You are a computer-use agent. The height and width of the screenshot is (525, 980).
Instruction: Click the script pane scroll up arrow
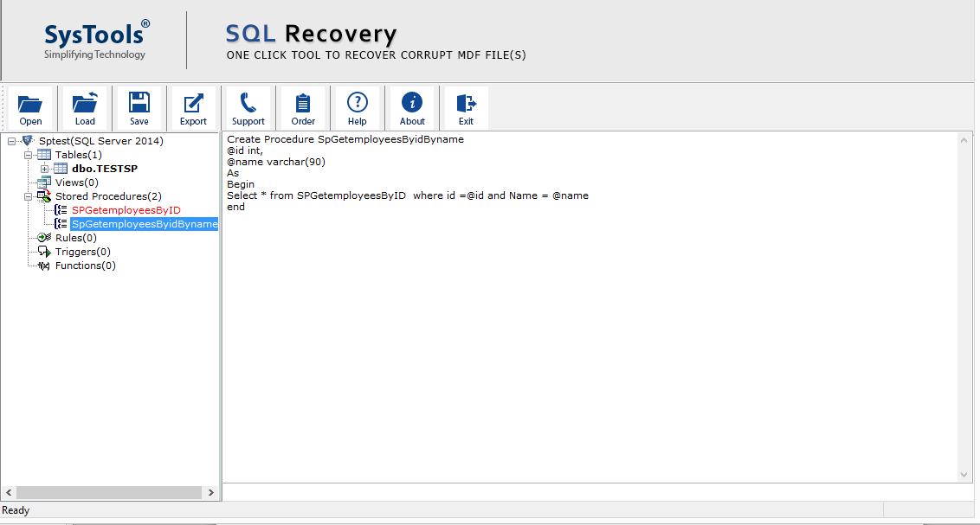(x=964, y=140)
